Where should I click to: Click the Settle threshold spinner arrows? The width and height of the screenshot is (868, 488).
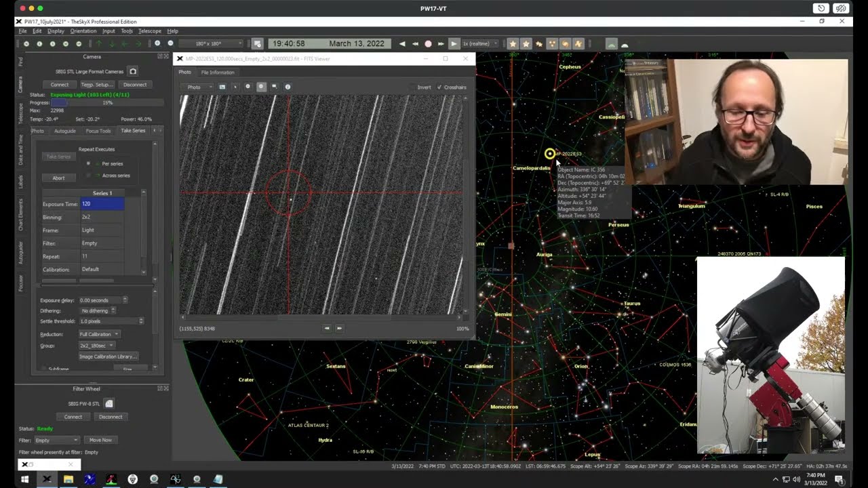coord(141,321)
